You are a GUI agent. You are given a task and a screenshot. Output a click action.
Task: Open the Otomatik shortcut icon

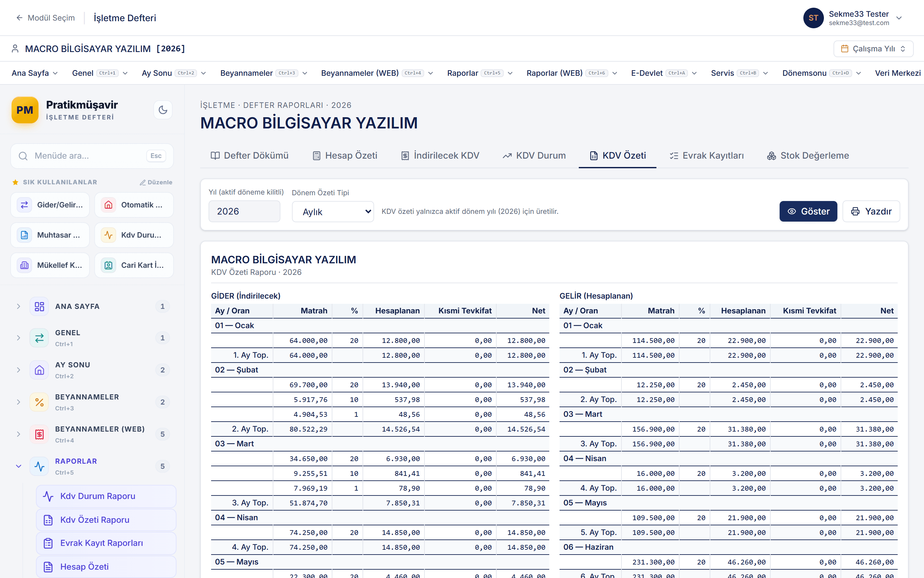(108, 205)
